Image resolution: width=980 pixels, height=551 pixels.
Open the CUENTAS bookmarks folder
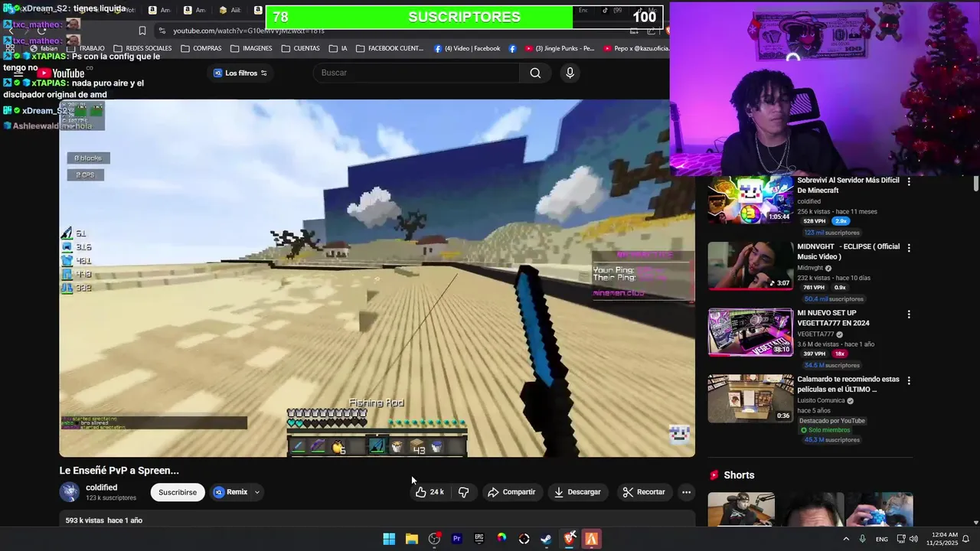pos(300,48)
